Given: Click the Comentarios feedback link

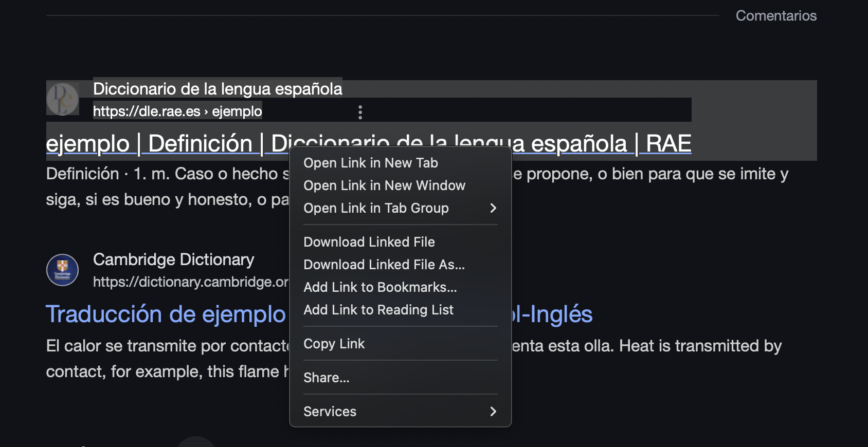Looking at the screenshot, I should click(x=776, y=16).
